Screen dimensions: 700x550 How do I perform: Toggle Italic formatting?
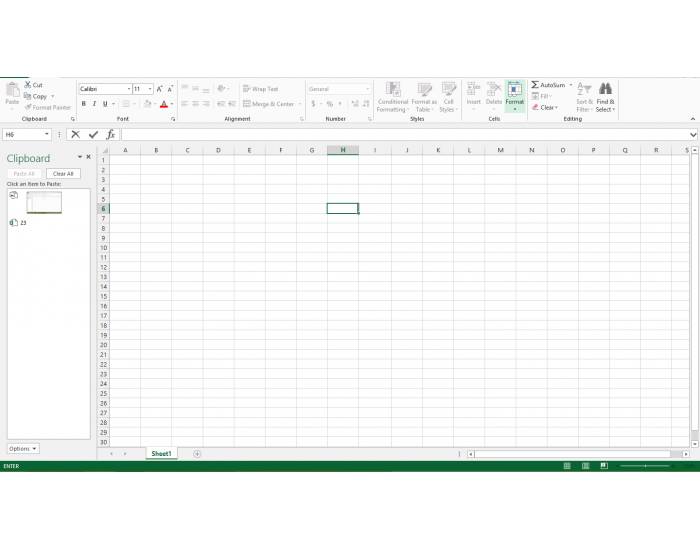pos(94,104)
